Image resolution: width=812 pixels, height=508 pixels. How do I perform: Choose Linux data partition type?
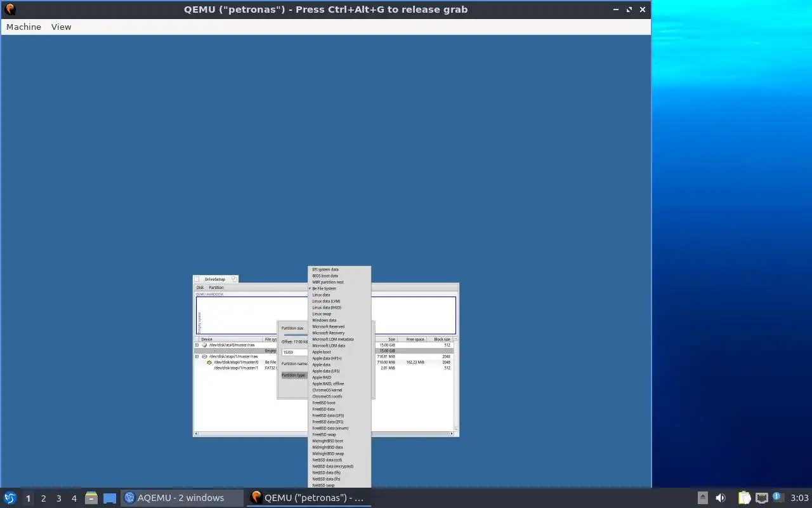339,295
